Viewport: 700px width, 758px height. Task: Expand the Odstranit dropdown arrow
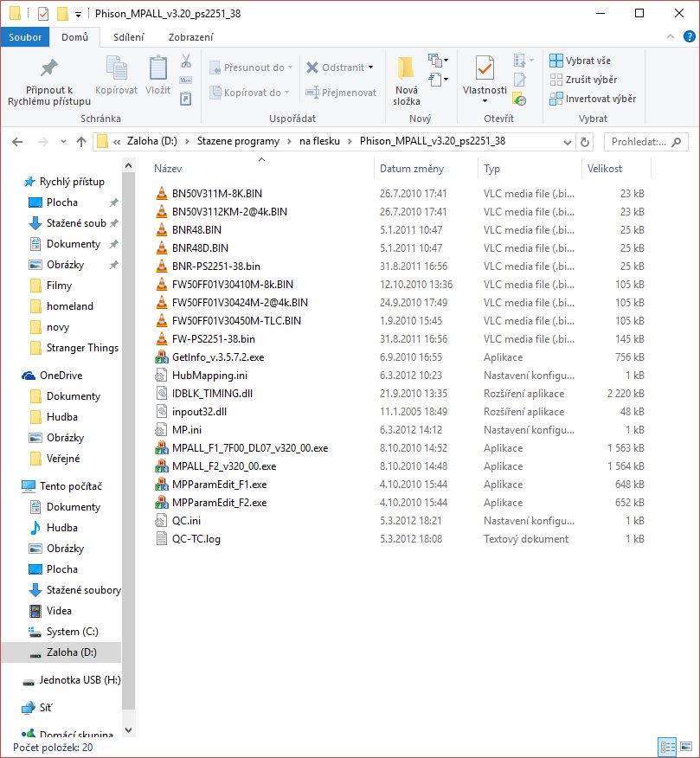tap(371, 67)
